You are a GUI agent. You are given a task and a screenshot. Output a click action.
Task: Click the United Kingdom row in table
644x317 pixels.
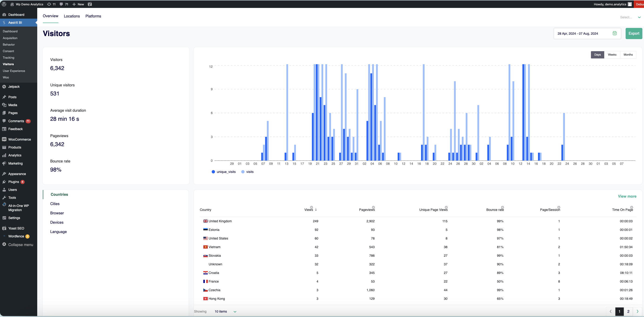[418, 221]
